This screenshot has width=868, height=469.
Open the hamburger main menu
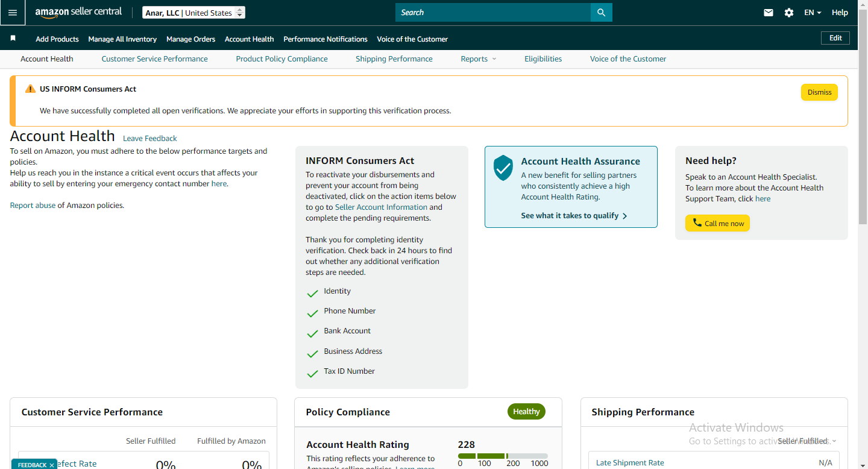click(x=13, y=13)
